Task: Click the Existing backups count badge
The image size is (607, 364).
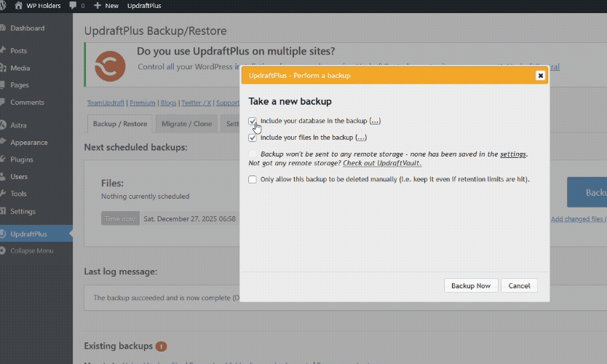Action: click(161, 347)
